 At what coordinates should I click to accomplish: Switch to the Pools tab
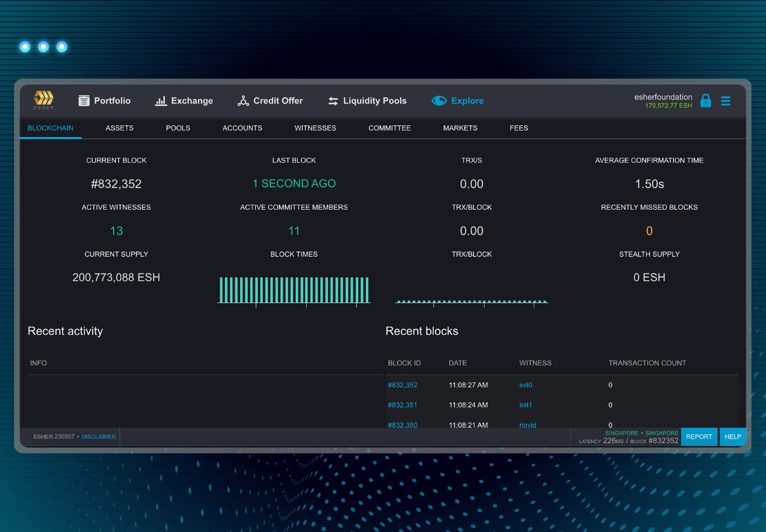click(x=178, y=128)
